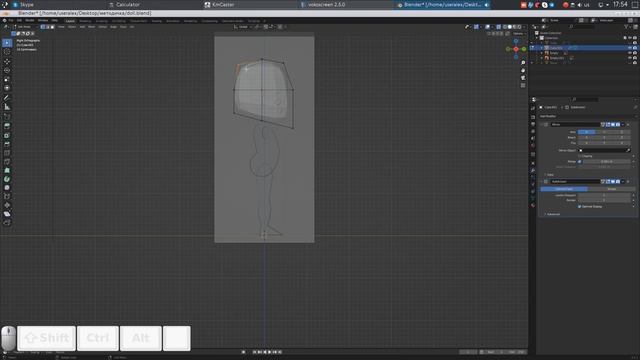Select Catmull-Clark subdivision type
640x360 pixels.
(564, 189)
